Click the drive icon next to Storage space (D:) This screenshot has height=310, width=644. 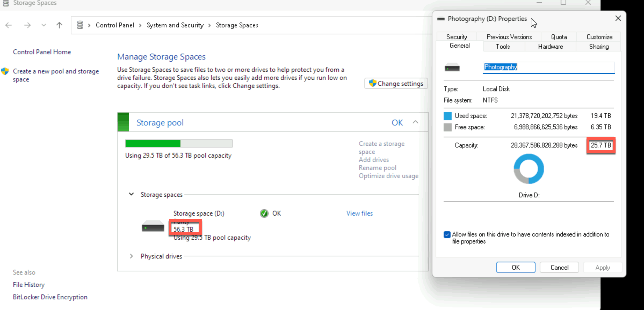(153, 226)
